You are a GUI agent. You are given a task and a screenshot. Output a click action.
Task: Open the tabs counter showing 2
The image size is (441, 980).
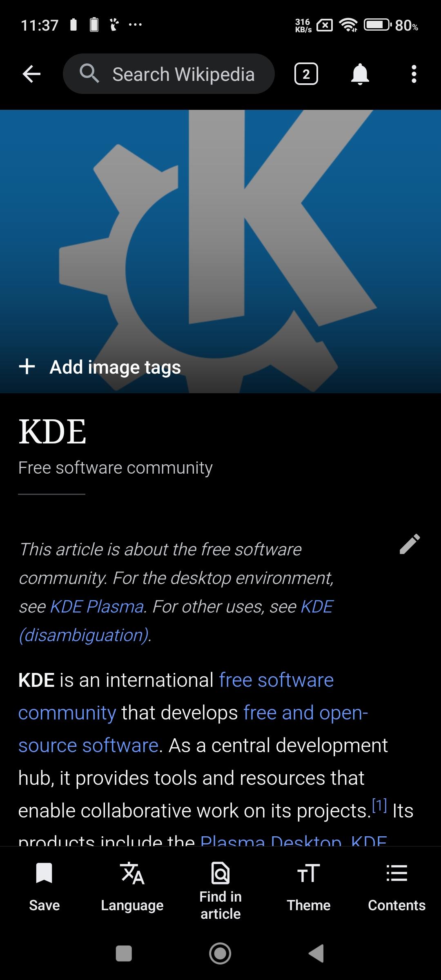(x=306, y=74)
